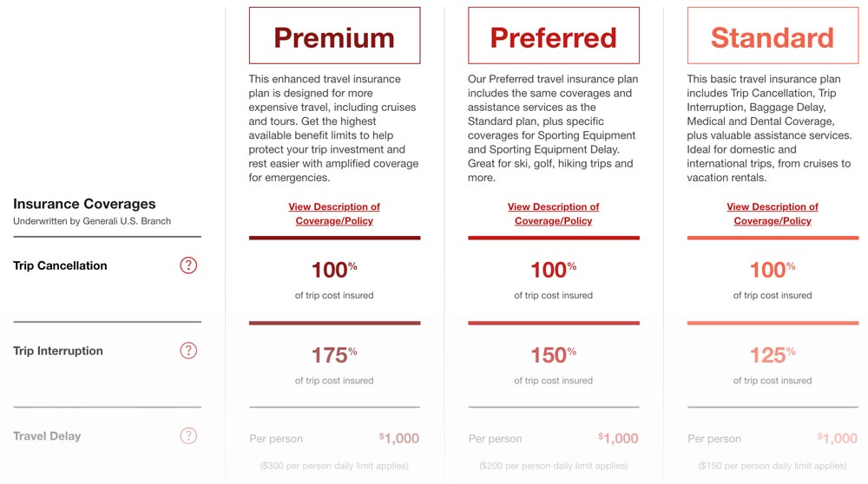Click the Insurance Coverages heading
The height and width of the screenshot is (484, 868).
pos(84,204)
